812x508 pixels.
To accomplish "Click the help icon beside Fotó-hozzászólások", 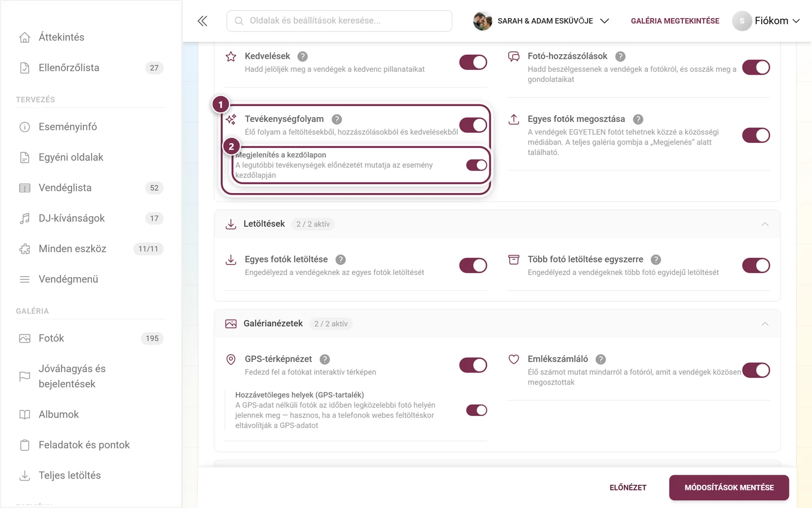I will pos(620,56).
